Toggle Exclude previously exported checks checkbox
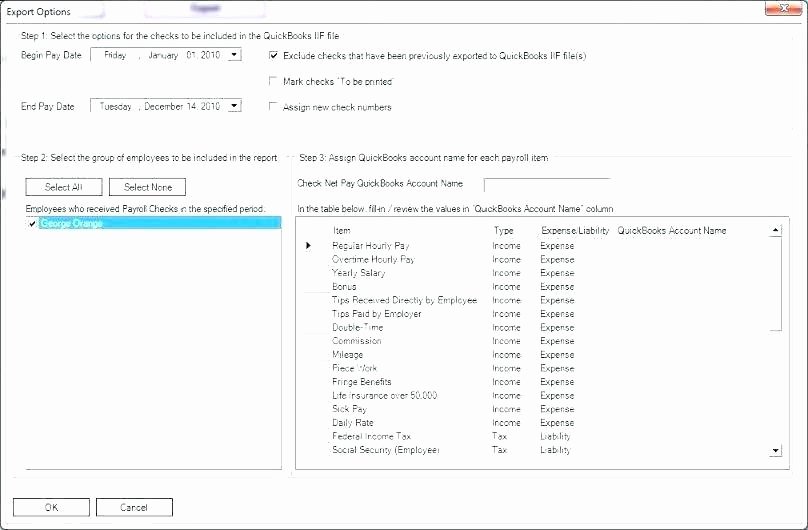808x530 pixels. [x=274, y=55]
